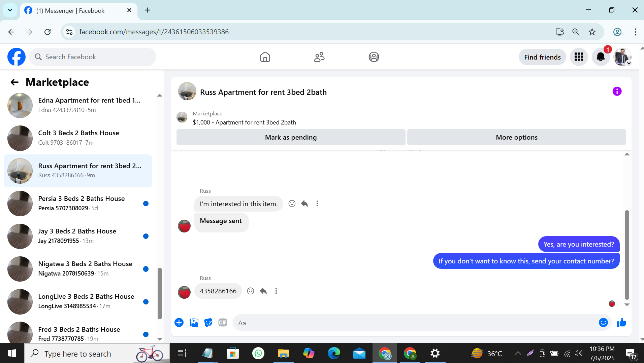Open more options for 4358286166 message
Screen dimensions: 644x363
coord(276,291)
